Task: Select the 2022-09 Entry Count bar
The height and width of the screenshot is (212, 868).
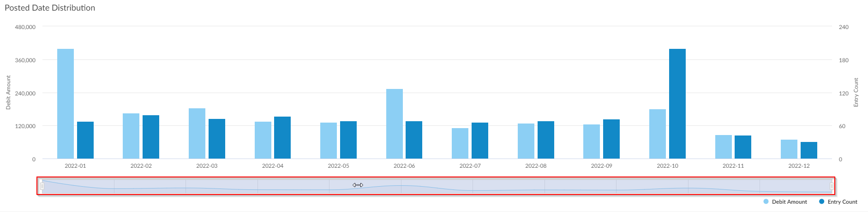Action: 611,139
